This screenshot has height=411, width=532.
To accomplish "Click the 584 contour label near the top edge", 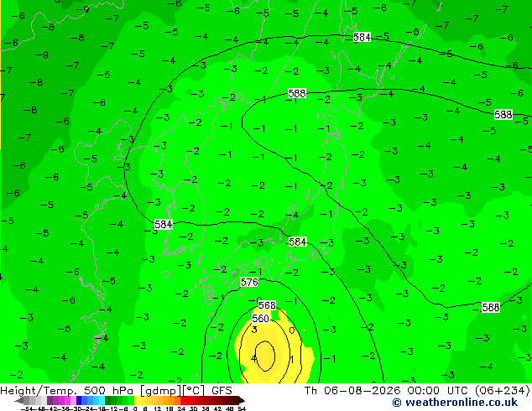I will [362, 37].
